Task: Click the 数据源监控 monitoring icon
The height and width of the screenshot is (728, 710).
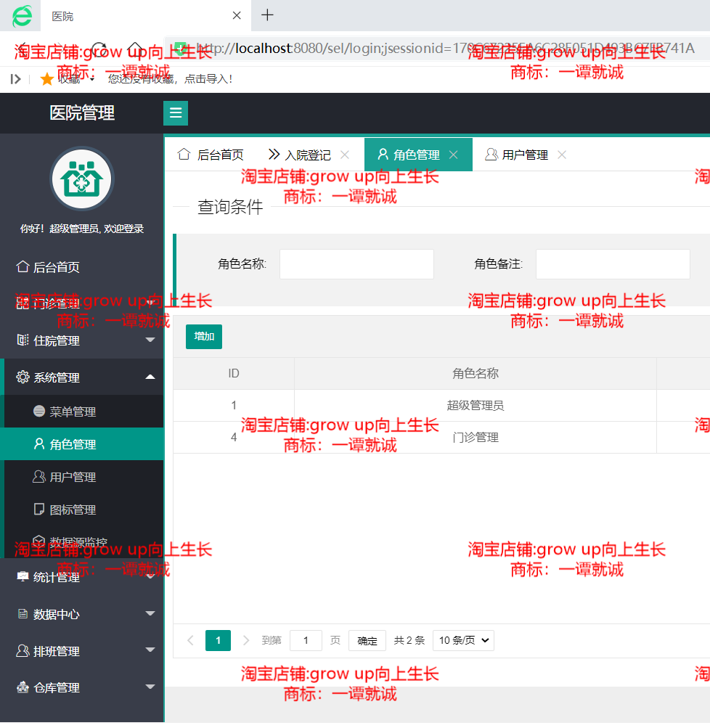Action: click(37, 538)
